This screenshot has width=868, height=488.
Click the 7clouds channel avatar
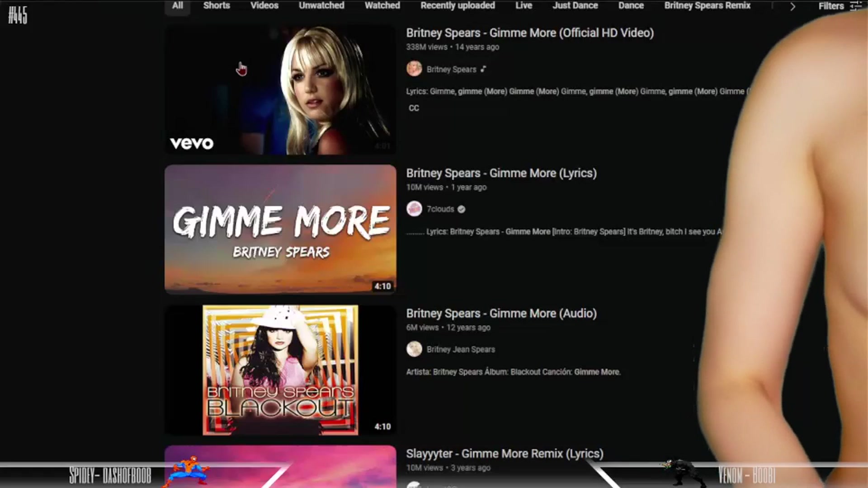(414, 209)
